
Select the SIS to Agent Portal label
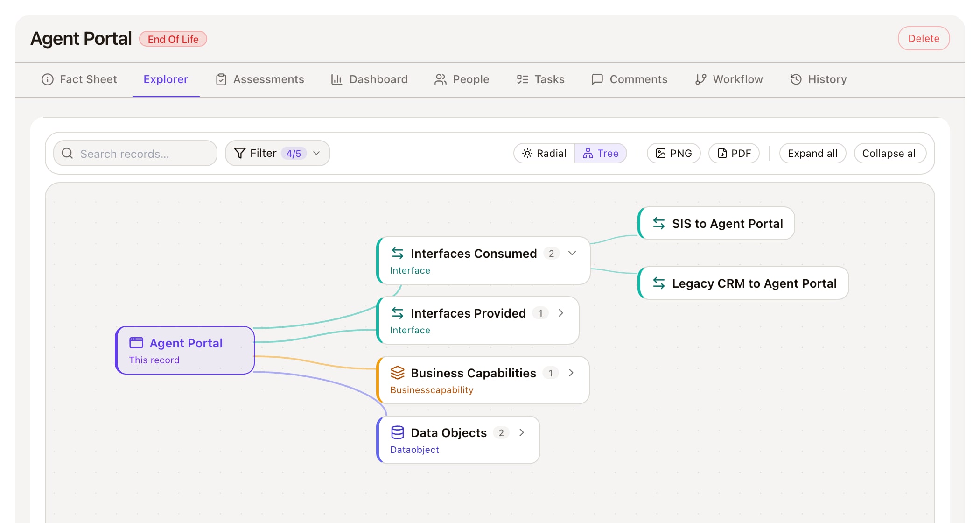727,224
